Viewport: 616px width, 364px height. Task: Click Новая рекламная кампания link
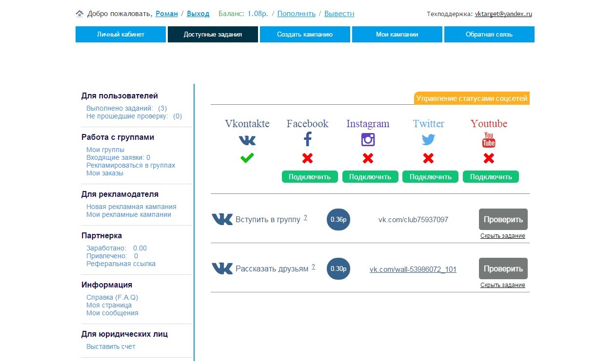click(x=131, y=207)
